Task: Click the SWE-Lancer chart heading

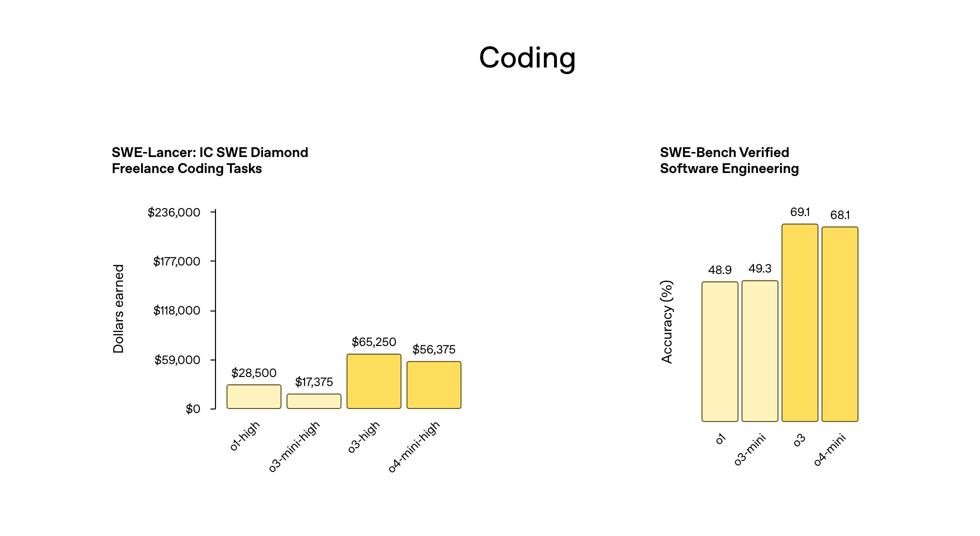Action: pyautogui.click(x=210, y=160)
